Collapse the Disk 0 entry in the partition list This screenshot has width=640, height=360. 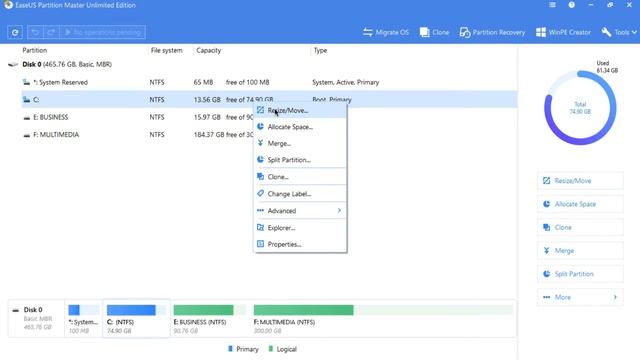(x=13, y=64)
